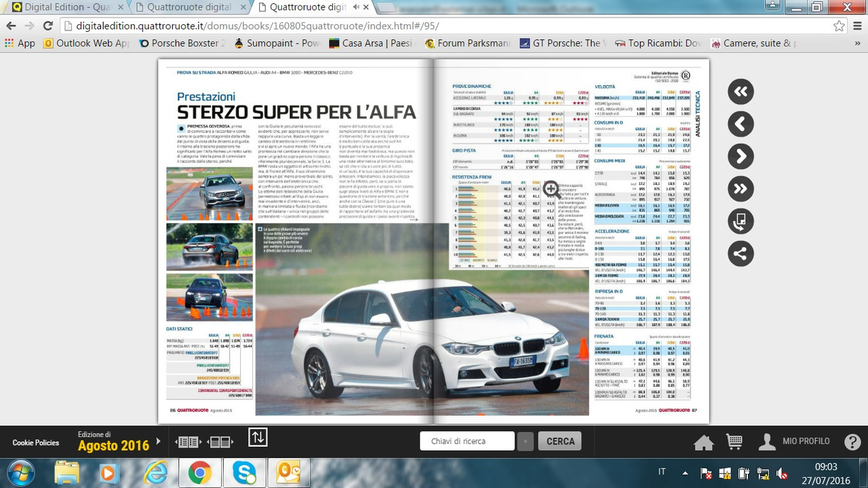This screenshot has width=868, height=488.
Task: Go to the first page of the magazine
Action: [x=741, y=91]
